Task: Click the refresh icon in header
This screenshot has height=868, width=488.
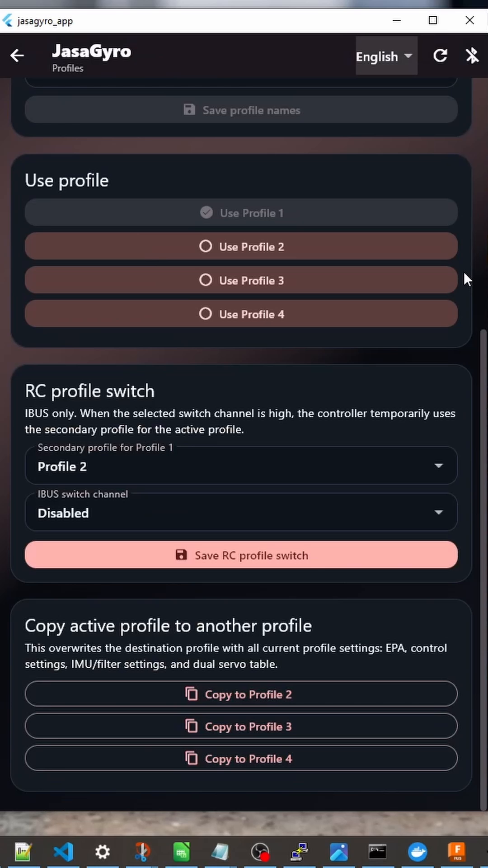Action: coord(440,56)
